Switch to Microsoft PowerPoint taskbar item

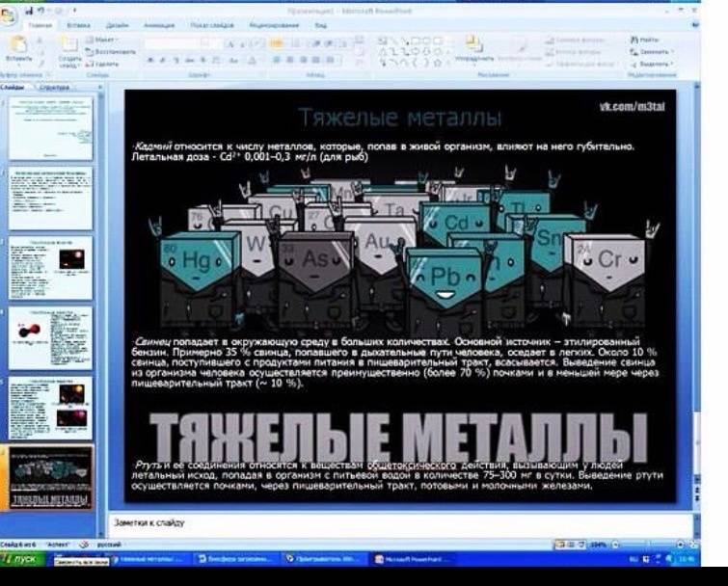point(413,559)
